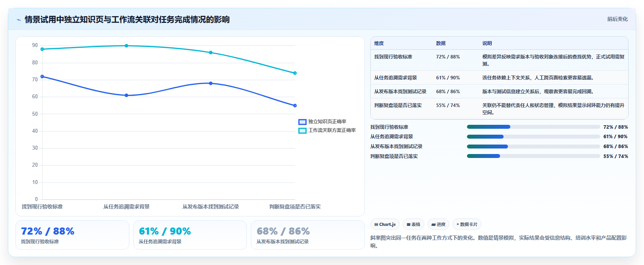
Task: Click the 找到现行验收标准 progress bar
Action: [533, 127]
